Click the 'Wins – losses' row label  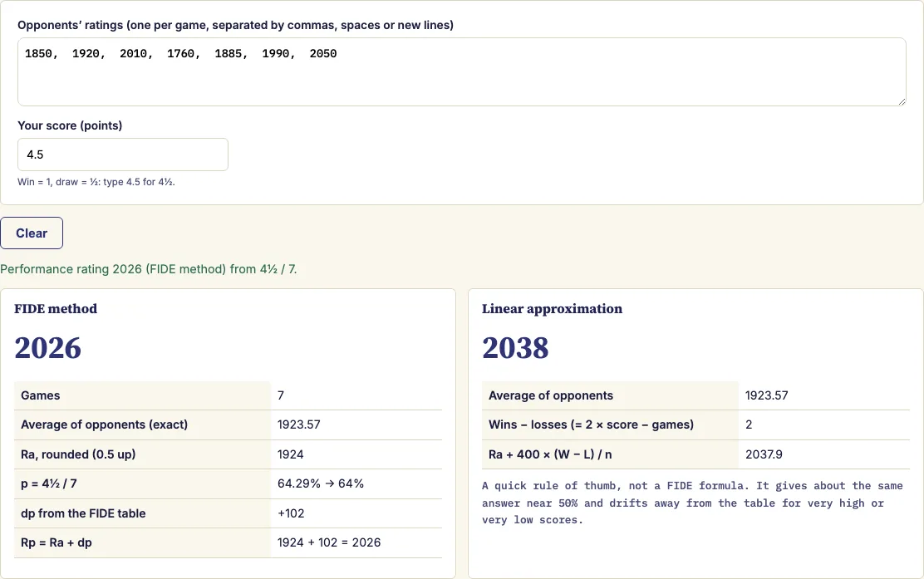[591, 424]
